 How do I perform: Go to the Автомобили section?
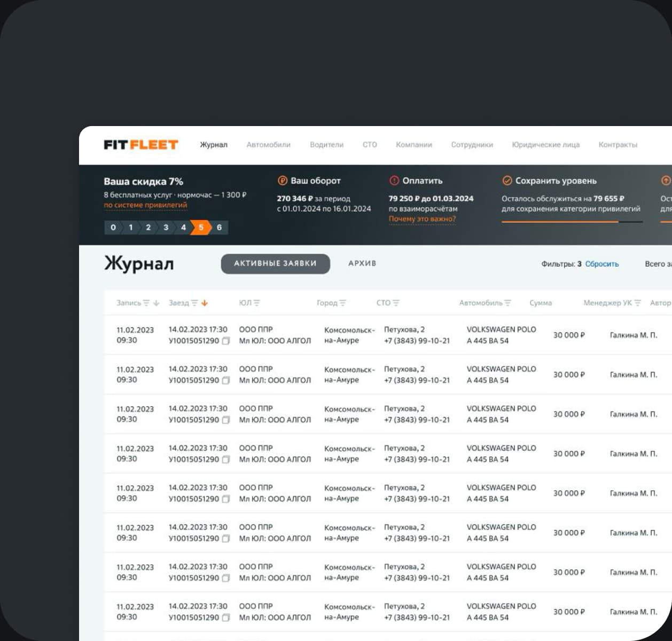tap(268, 145)
